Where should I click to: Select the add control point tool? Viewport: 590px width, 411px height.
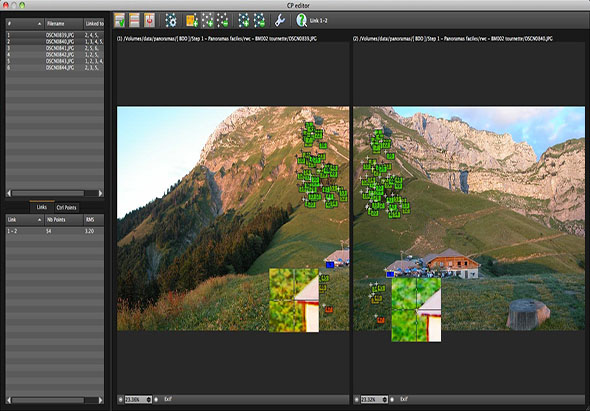pos(207,20)
